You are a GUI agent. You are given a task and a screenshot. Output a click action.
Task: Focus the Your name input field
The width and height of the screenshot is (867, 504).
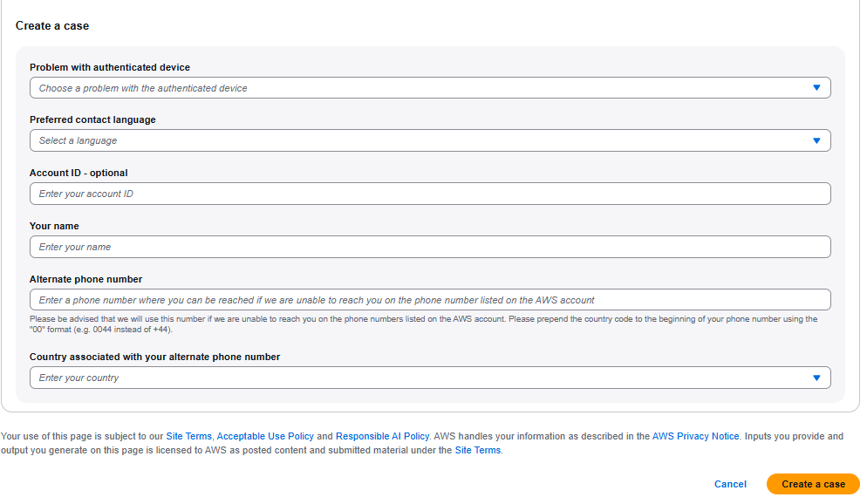(430, 247)
